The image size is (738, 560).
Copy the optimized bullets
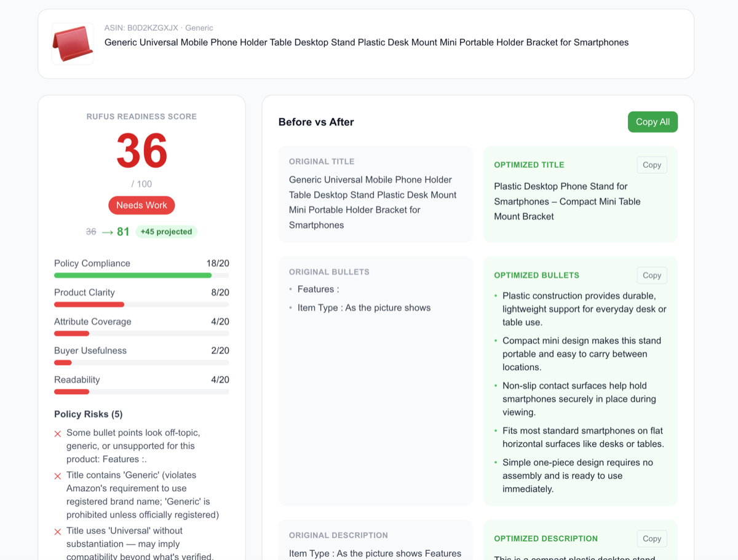651,275
